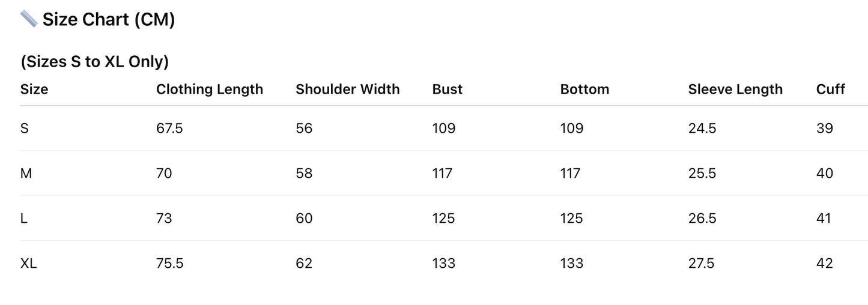Click the "(Sizes S to XL Only)" note
The width and height of the screenshot is (868, 305).
[x=94, y=62]
